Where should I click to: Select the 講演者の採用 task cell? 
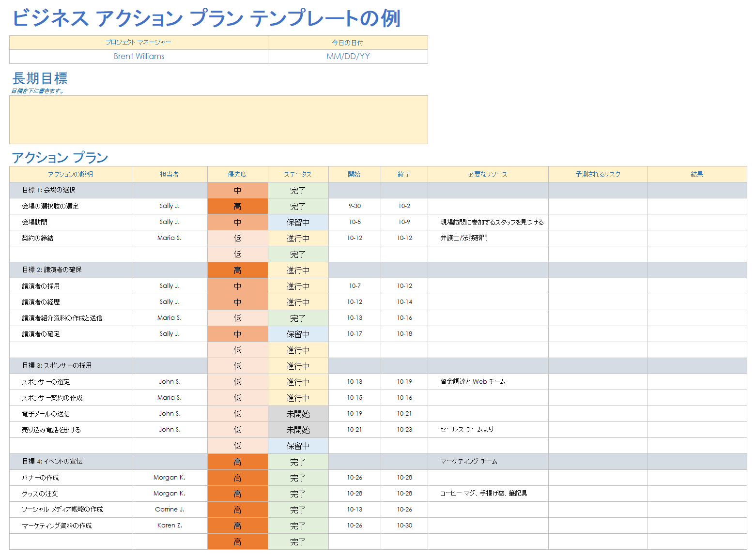point(71,286)
